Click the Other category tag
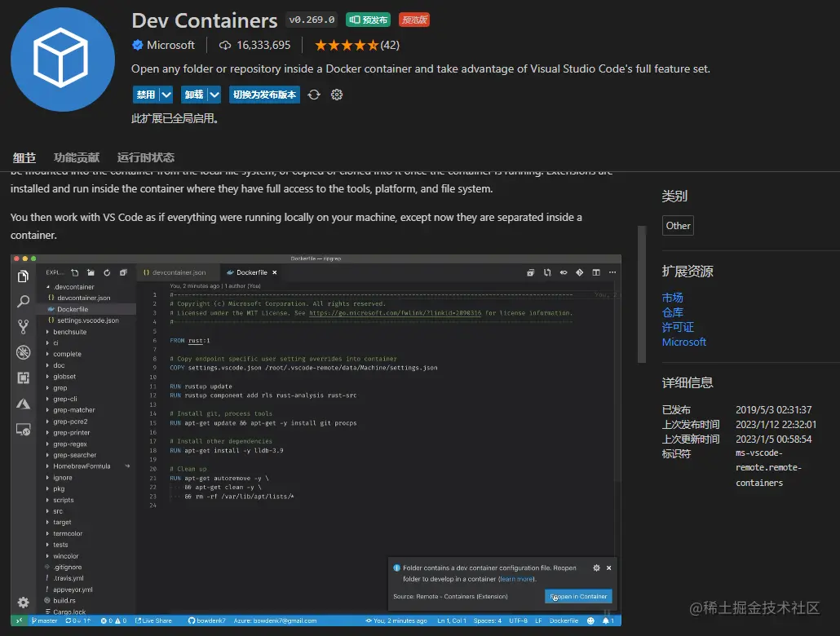840x636 pixels. tap(678, 226)
